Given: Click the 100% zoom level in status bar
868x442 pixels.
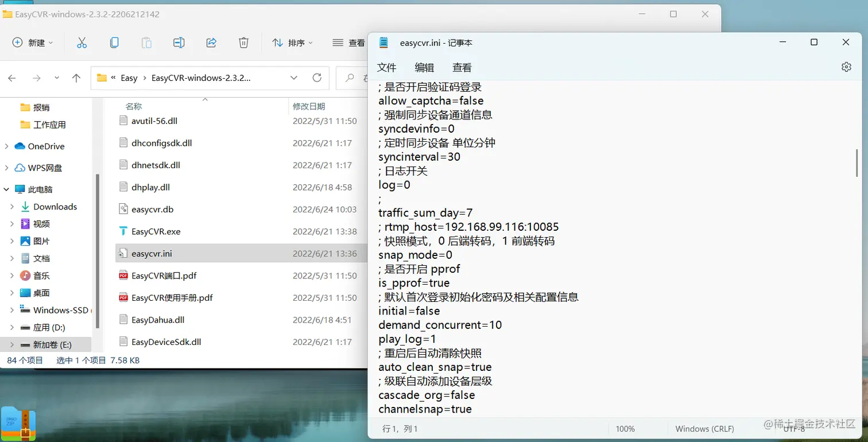Looking at the screenshot, I should (x=625, y=429).
